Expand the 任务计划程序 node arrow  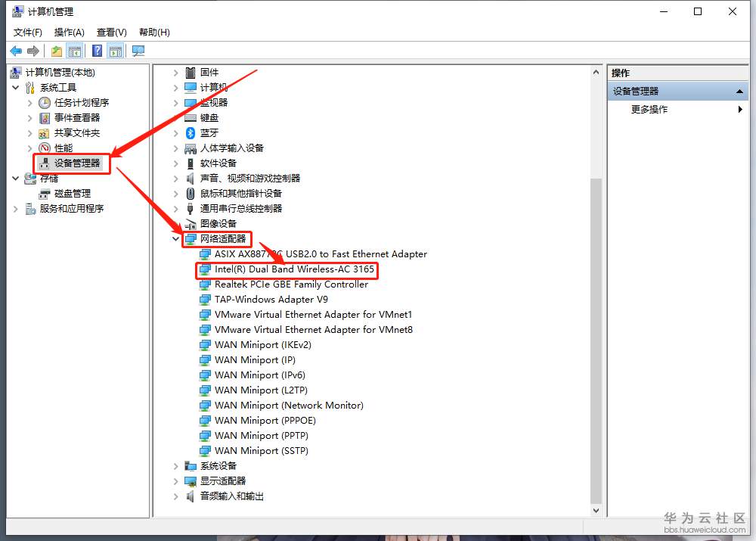[x=30, y=103]
